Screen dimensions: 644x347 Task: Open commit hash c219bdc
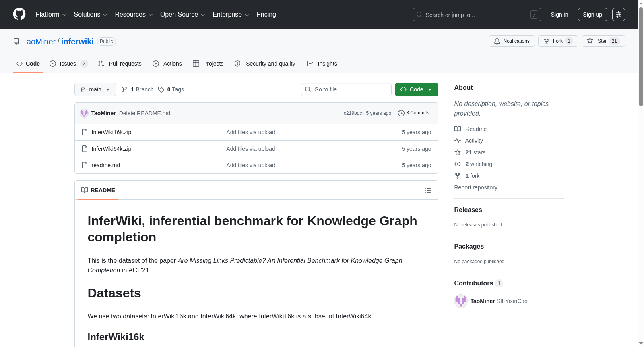(x=353, y=113)
